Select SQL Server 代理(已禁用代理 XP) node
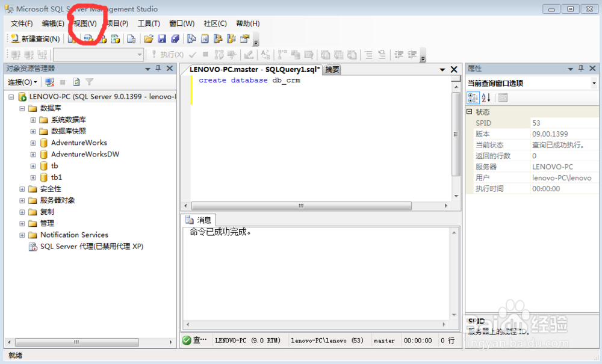The height and width of the screenshot is (364, 602). [x=92, y=246]
